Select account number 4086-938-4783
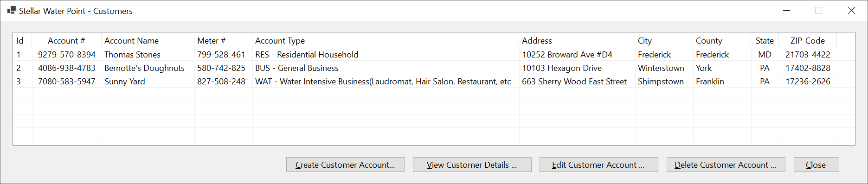 click(x=67, y=68)
